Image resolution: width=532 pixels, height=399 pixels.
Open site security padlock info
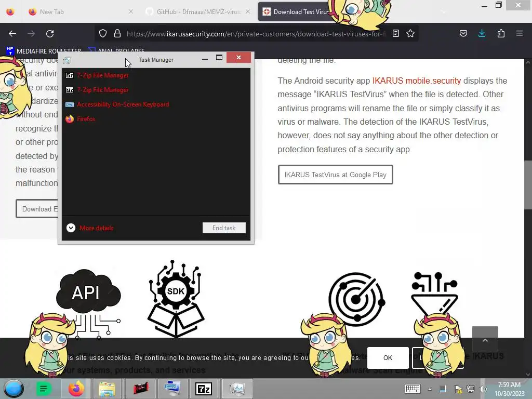(x=117, y=33)
